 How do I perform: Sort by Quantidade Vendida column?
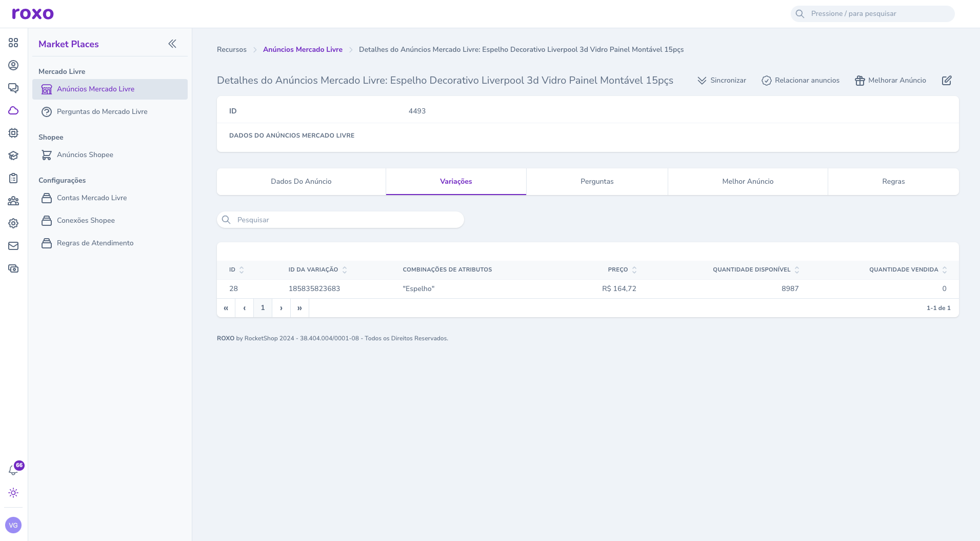[x=908, y=269]
